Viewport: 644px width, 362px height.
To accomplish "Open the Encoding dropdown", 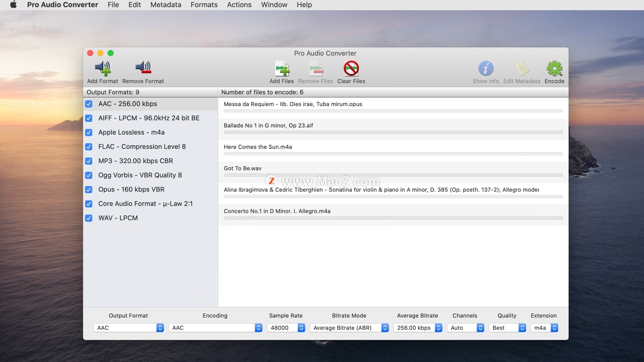I will [215, 328].
